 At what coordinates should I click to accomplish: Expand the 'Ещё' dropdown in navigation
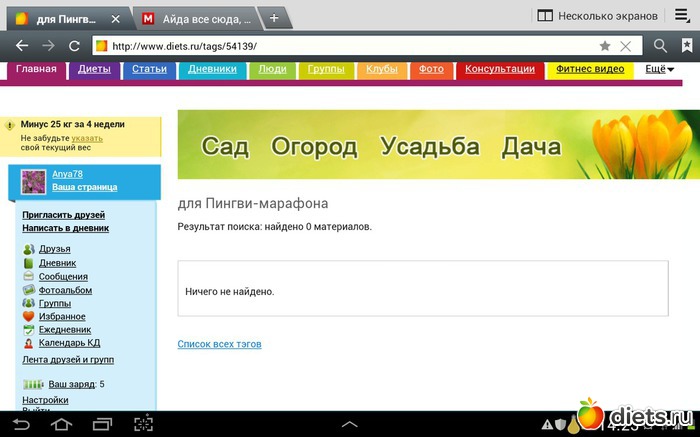tap(659, 69)
